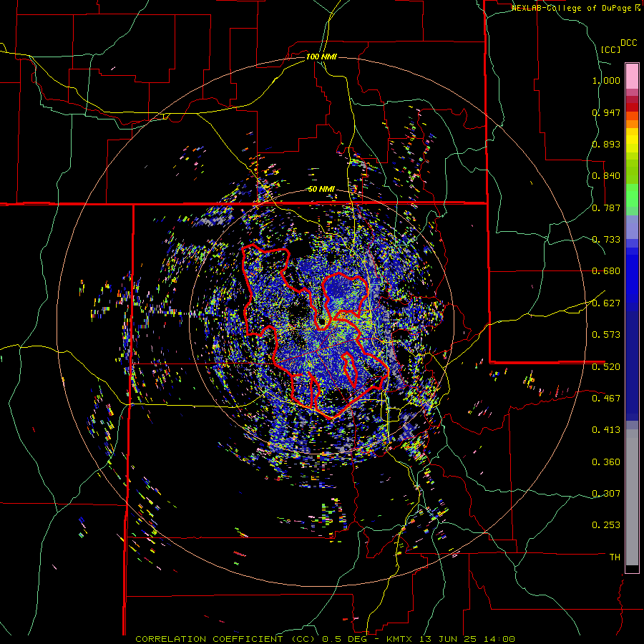Click the pink color swatch at scale top
Viewport: 644px width, 644px height.
(x=632, y=76)
